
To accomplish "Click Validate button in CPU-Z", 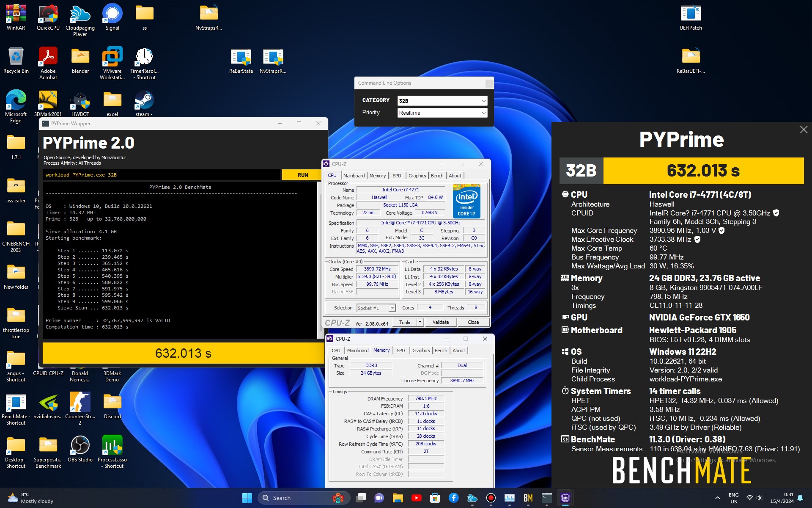I will click(441, 322).
